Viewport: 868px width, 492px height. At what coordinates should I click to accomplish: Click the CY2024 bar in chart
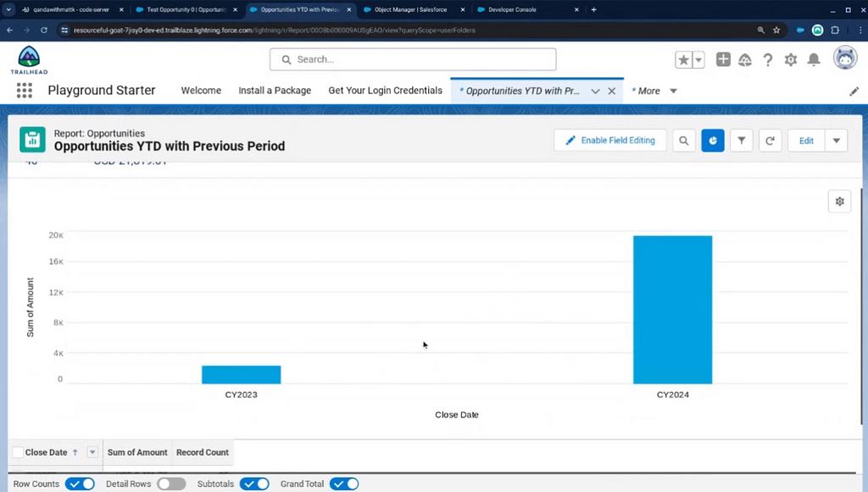click(672, 309)
